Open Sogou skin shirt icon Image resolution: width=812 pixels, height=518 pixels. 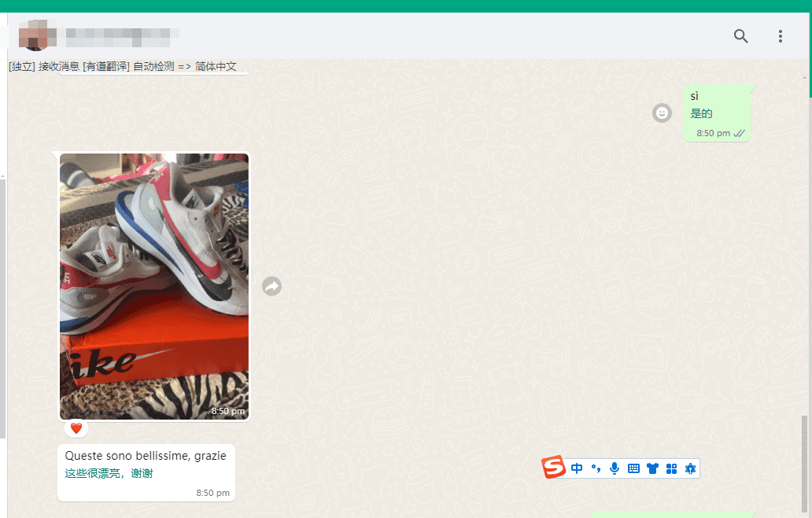[x=652, y=468]
